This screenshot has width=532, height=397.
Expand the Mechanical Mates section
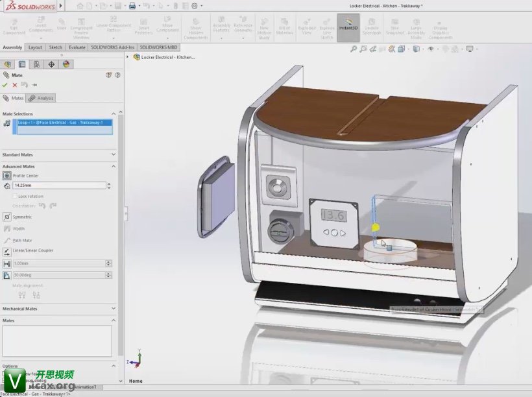[x=114, y=309]
